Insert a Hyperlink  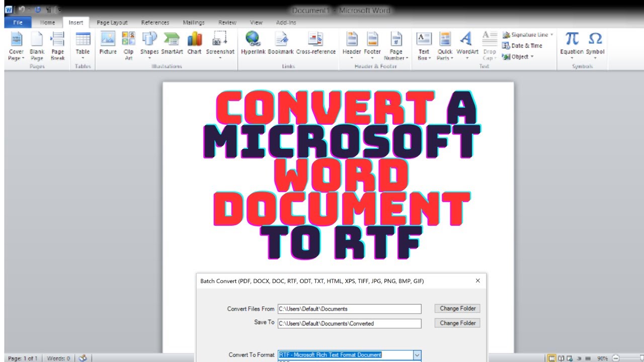pyautogui.click(x=253, y=44)
